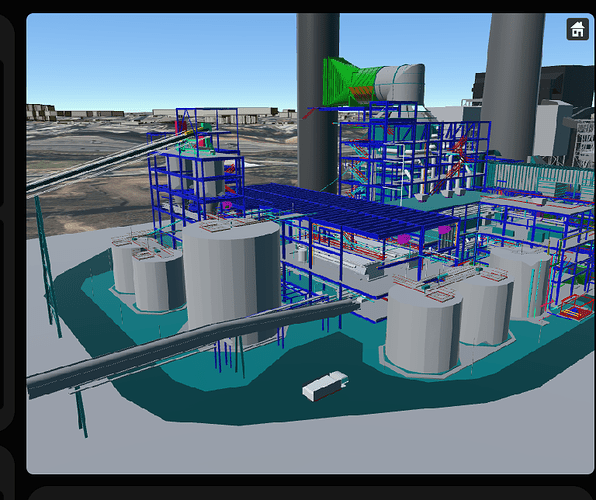Image resolution: width=596 pixels, height=500 pixels.
Task: Pick the tall teal lattice support tower
Action: click(x=48, y=266)
